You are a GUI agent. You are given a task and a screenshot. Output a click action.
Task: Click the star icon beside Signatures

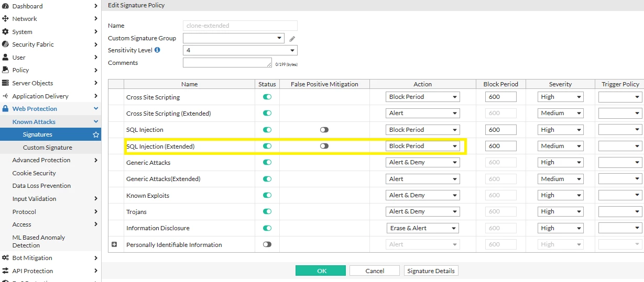(x=96, y=134)
